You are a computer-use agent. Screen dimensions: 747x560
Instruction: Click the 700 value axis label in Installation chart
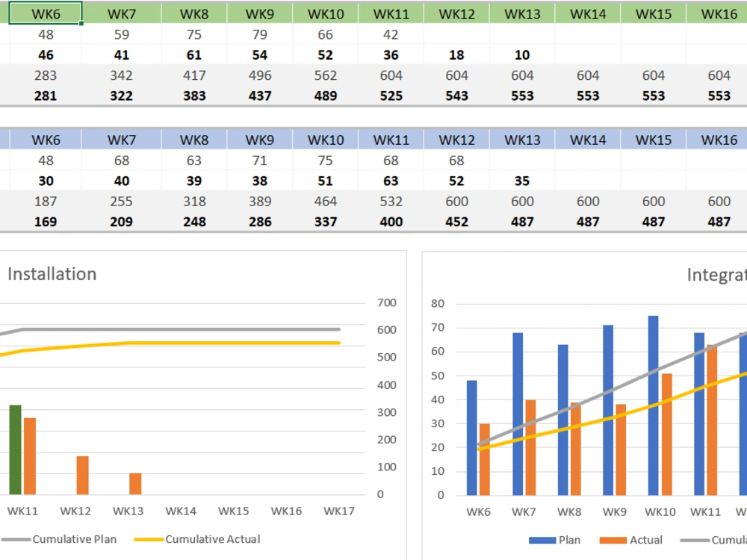point(386,302)
